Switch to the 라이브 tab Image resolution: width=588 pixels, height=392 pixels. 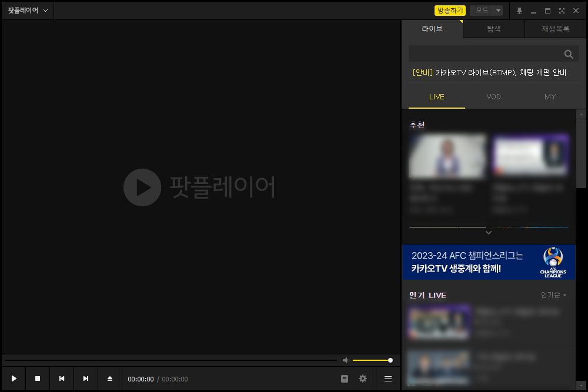pos(432,29)
